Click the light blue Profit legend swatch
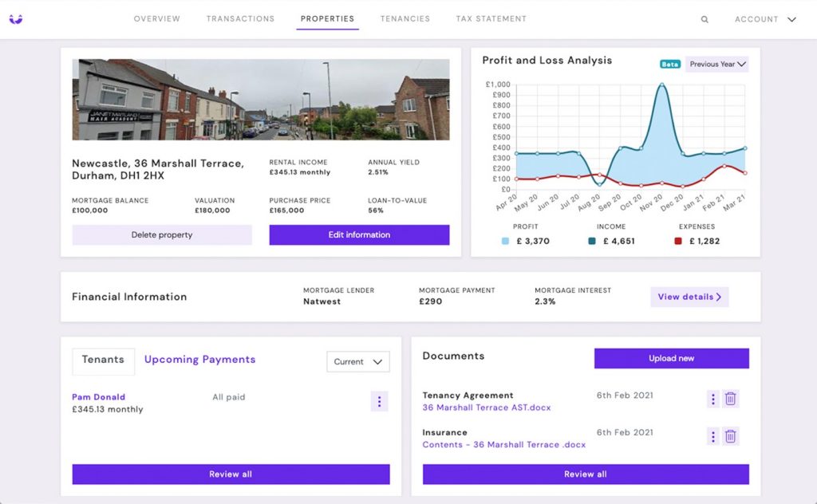This screenshot has width=817, height=504. [506, 241]
